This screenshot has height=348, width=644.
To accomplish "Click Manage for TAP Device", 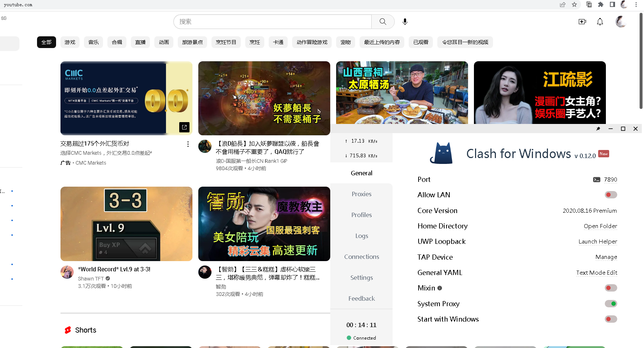I will 606,257.
